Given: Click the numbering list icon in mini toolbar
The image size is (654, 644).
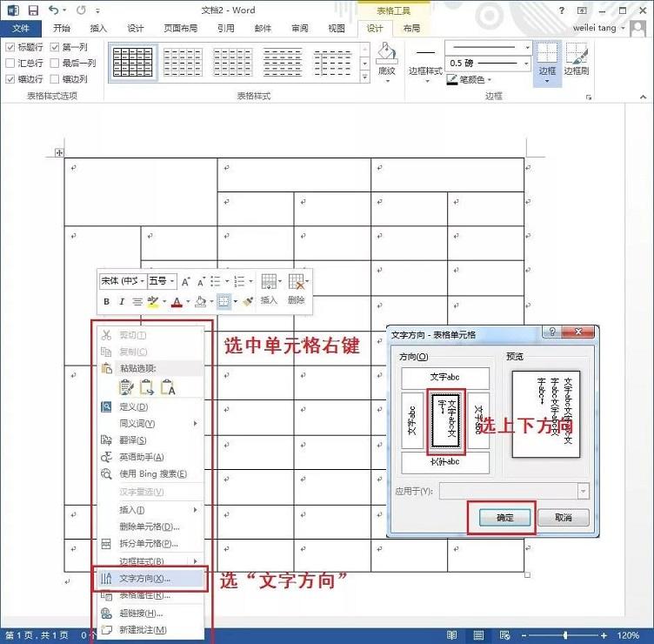Looking at the screenshot, I should click(239, 281).
